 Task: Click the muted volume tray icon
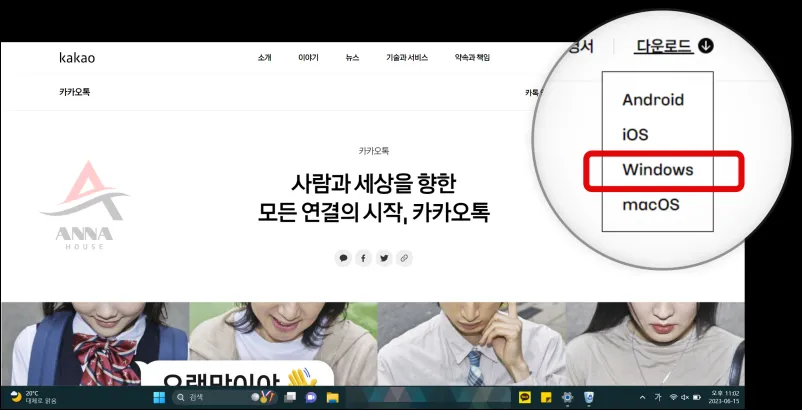pos(685,397)
